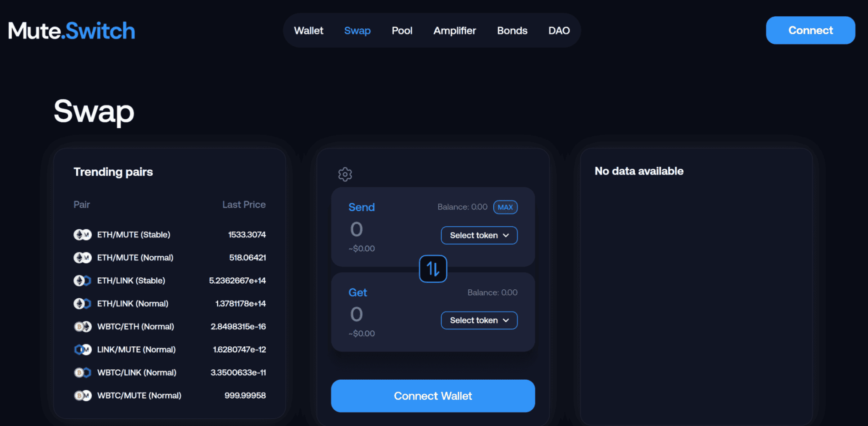Click the Trending pairs heading
The width and height of the screenshot is (868, 426).
[x=113, y=172]
